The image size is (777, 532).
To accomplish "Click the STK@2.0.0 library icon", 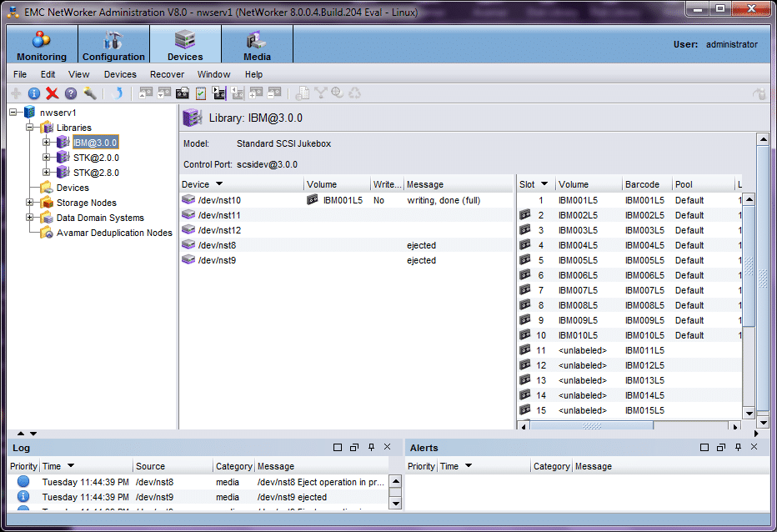I will tap(63, 158).
